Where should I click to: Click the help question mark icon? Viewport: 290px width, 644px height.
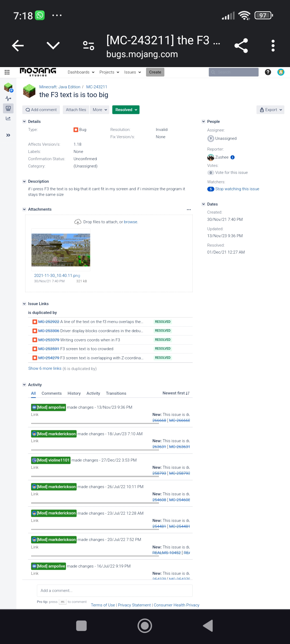pyautogui.click(x=268, y=72)
